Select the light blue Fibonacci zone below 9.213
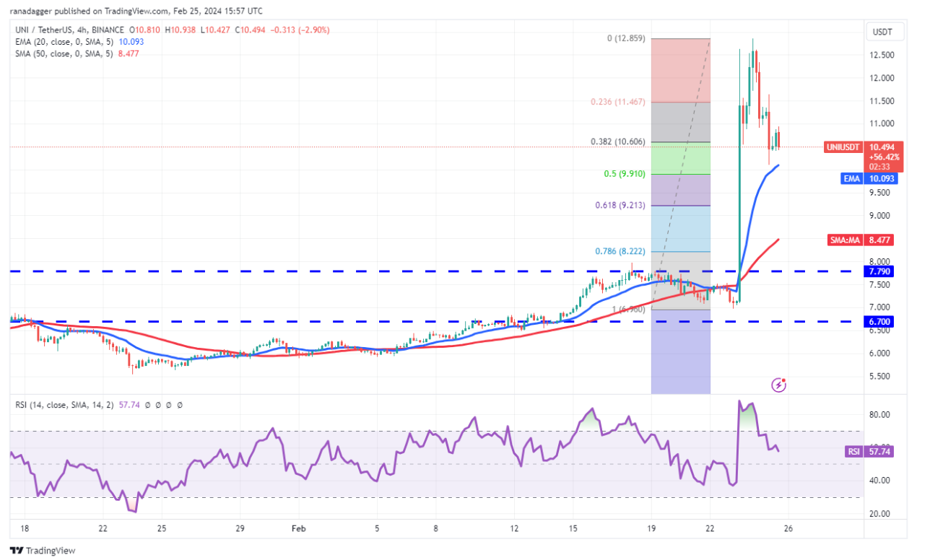The width and height of the screenshot is (943, 560). (x=681, y=229)
